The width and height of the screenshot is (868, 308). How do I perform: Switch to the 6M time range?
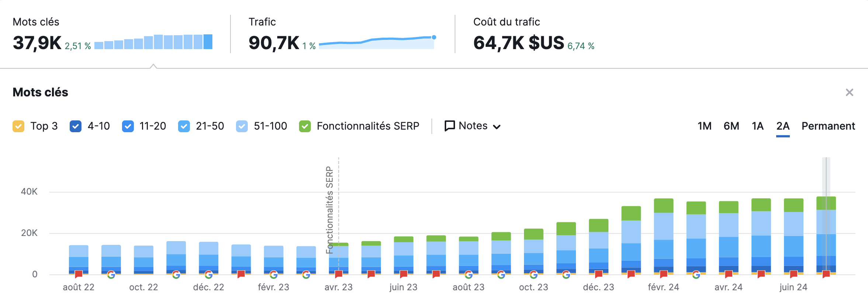(731, 126)
